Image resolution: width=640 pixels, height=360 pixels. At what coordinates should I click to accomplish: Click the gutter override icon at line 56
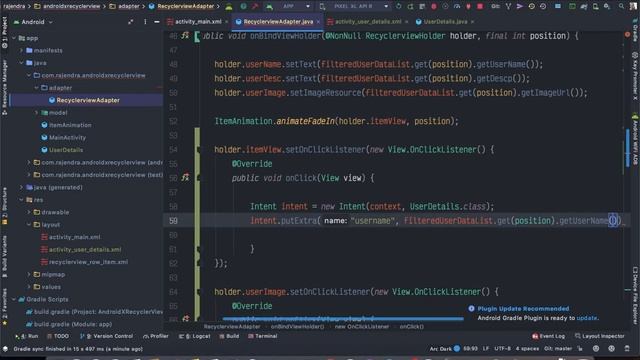click(x=185, y=178)
